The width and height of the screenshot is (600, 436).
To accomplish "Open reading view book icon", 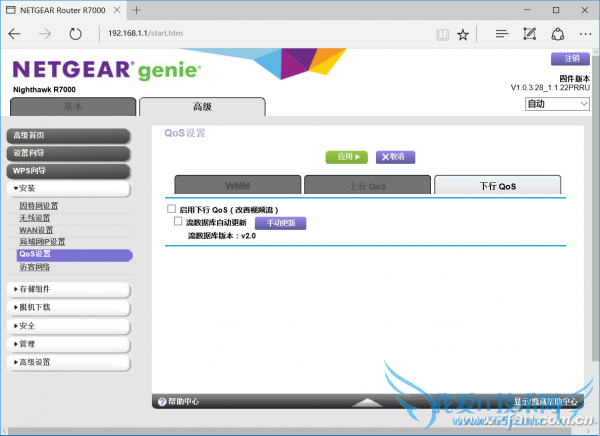I will click(x=443, y=35).
